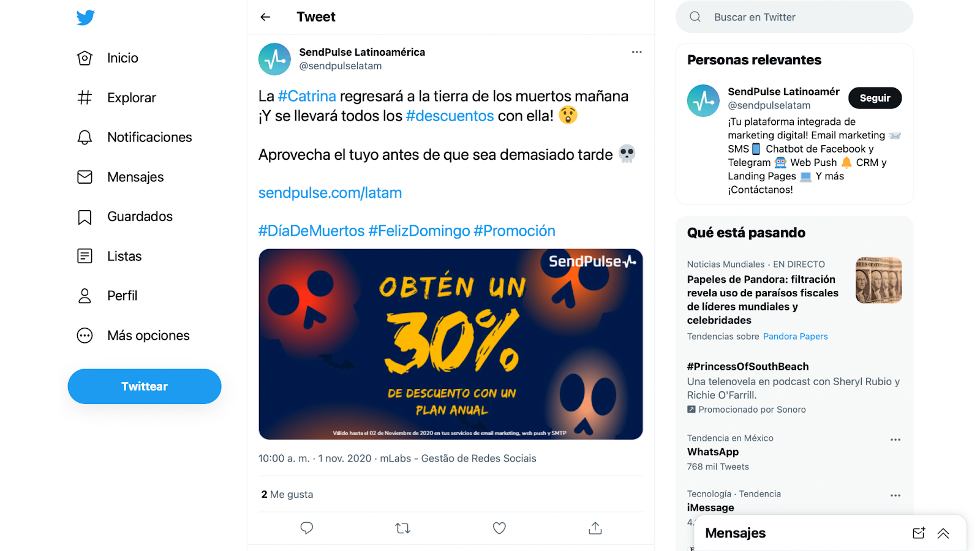Open the sendpulse.com/latam link
The height and width of the screenshot is (551, 980).
click(x=330, y=193)
